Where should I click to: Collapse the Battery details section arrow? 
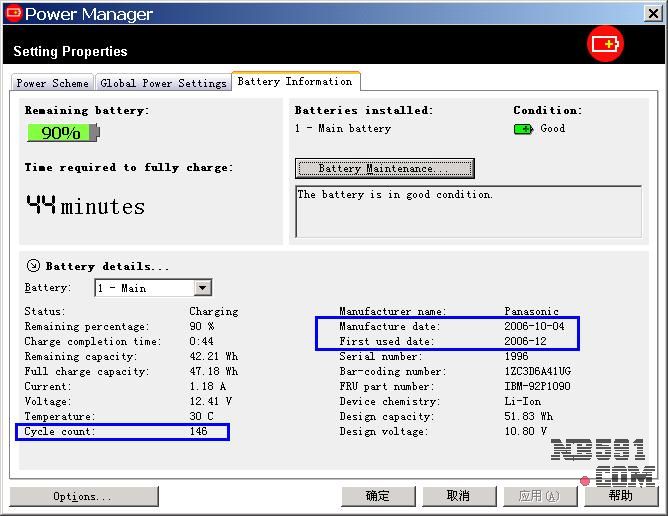(33, 266)
